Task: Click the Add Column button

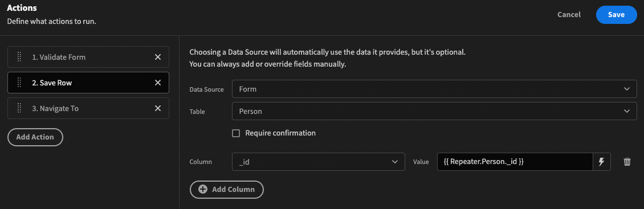Action: pyautogui.click(x=227, y=189)
